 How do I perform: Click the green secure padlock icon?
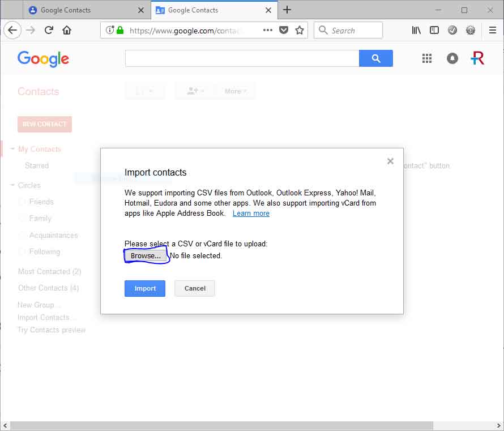point(120,30)
